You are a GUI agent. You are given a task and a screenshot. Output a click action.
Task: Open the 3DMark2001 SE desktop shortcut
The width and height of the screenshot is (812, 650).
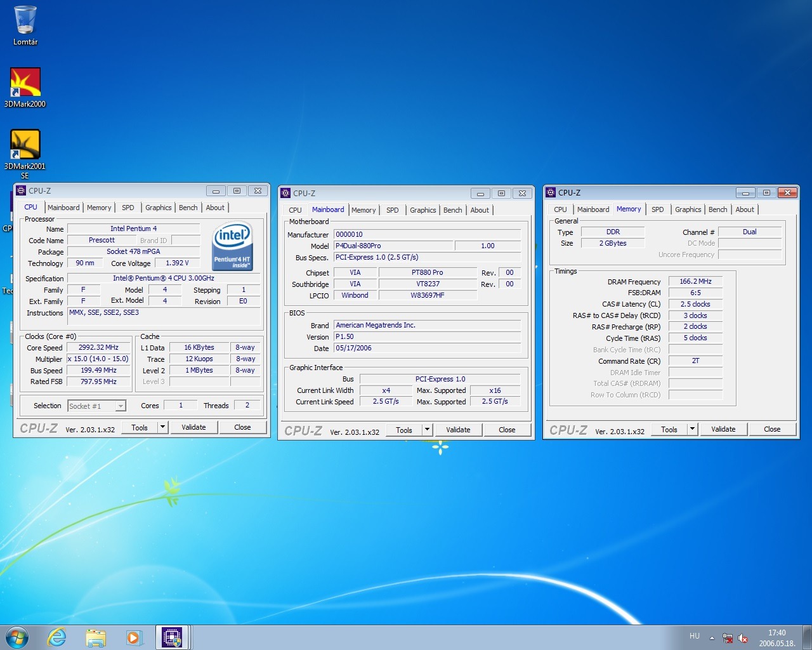[x=25, y=145]
